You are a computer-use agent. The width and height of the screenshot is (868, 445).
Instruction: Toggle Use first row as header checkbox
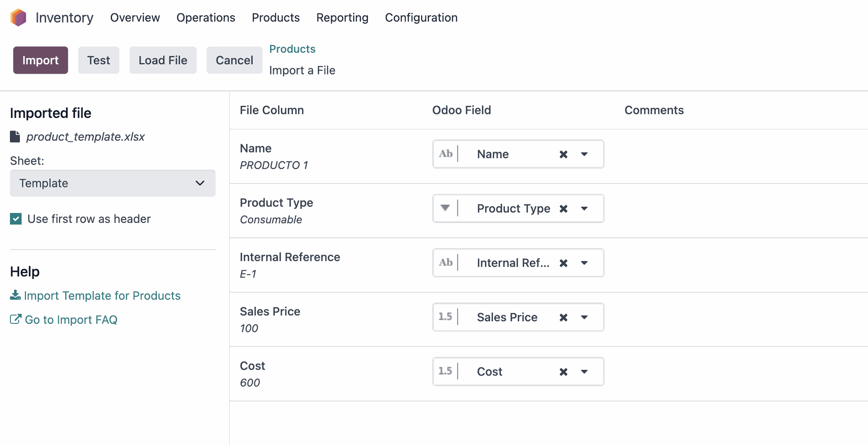(x=16, y=219)
